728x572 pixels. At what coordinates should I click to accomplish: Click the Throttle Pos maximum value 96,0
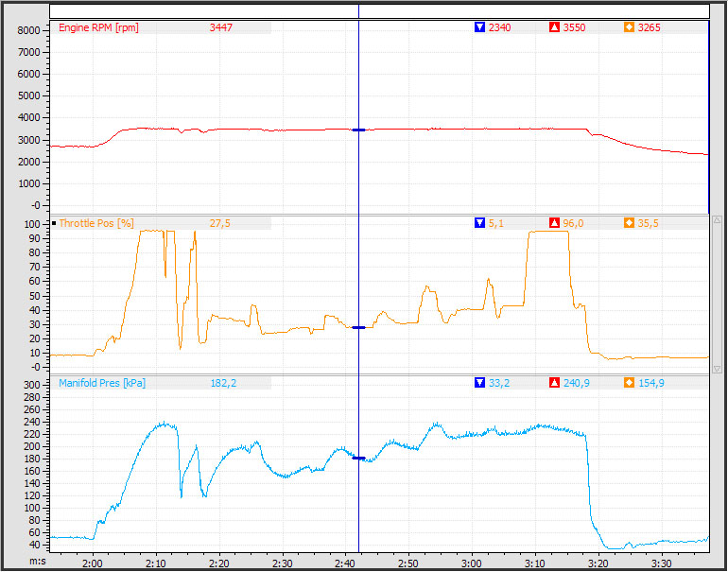(573, 223)
